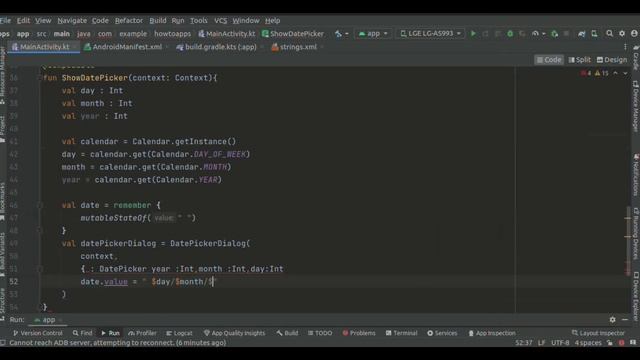Open Device Manager side panel
The height and width of the screenshot is (360, 640).
click(x=636, y=106)
